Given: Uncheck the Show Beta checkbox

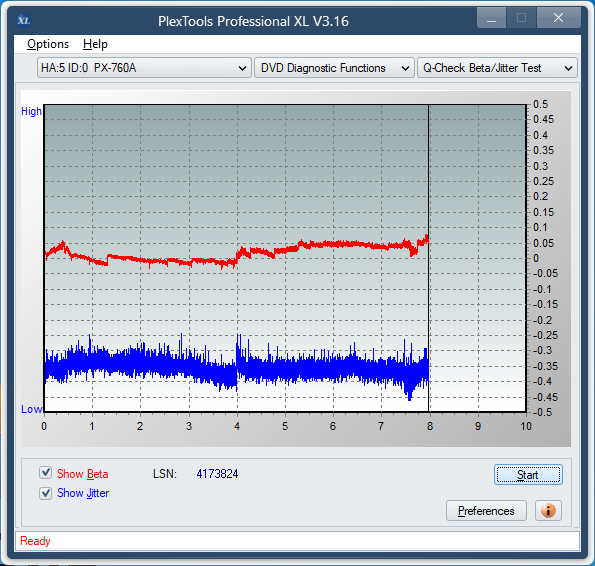Looking at the screenshot, I should [x=46, y=473].
